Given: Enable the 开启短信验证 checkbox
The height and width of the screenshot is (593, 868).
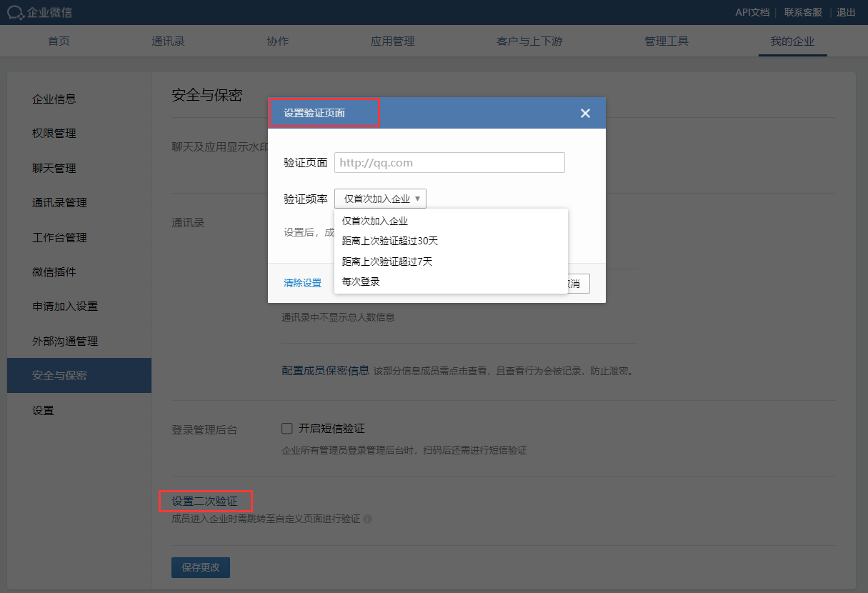Looking at the screenshot, I should point(287,429).
